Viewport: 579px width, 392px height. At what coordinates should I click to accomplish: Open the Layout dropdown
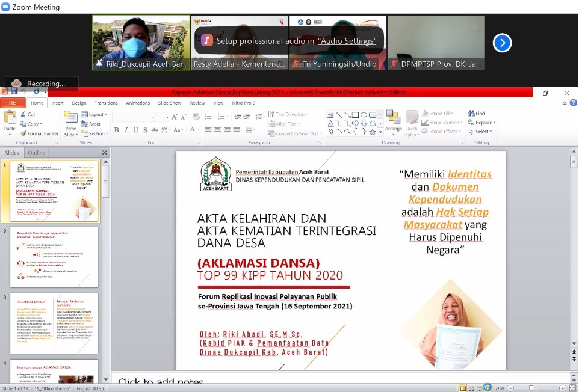(94, 114)
